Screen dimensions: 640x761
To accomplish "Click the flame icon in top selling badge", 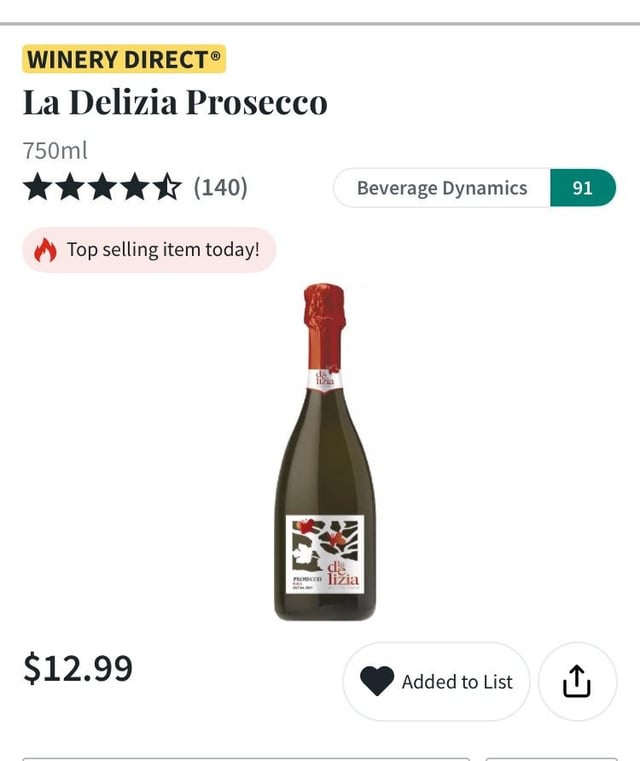I will click(46, 250).
